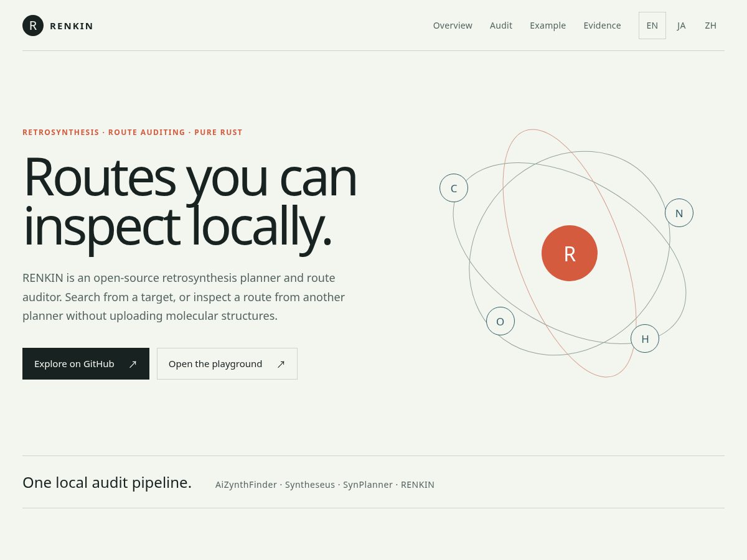
Task: Click the 'RETROSYNTHESIS · ROUTE AUDITING · PURE RUST' tagline
Action: click(x=133, y=133)
